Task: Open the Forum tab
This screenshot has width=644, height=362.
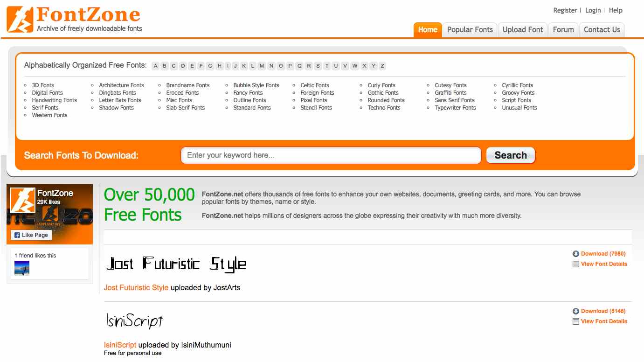Action: point(563,29)
